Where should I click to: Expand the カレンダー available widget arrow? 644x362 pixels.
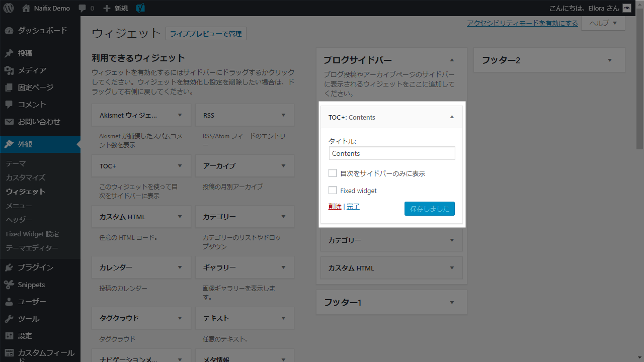click(180, 267)
